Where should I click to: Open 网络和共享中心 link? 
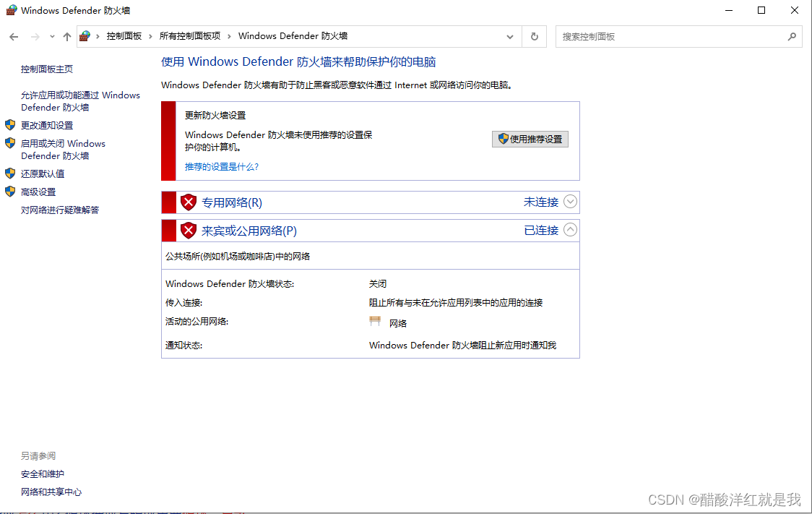tap(51, 492)
